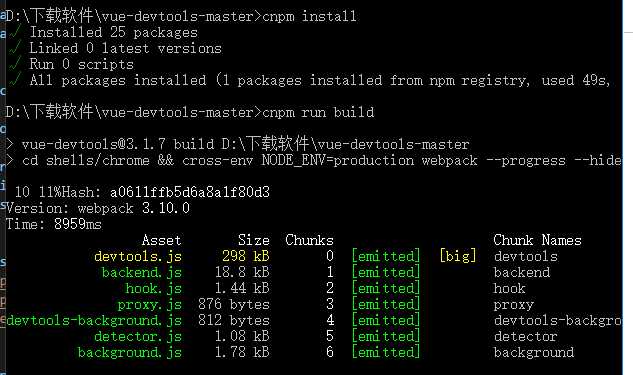The width and height of the screenshot is (633, 375).
Task: Click the webpack hash string a0611ffb5d6a8a1f80d3
Action: (x=190, y=192)
